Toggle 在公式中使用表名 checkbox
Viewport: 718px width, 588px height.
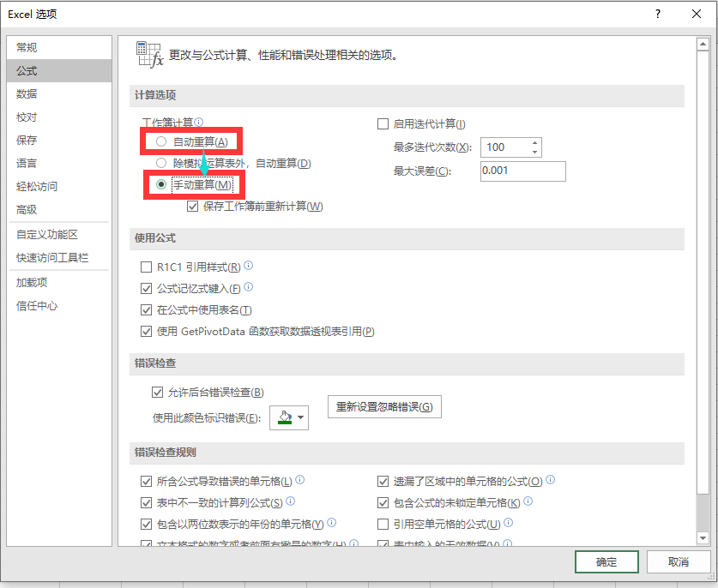click(x=146, y=309)
